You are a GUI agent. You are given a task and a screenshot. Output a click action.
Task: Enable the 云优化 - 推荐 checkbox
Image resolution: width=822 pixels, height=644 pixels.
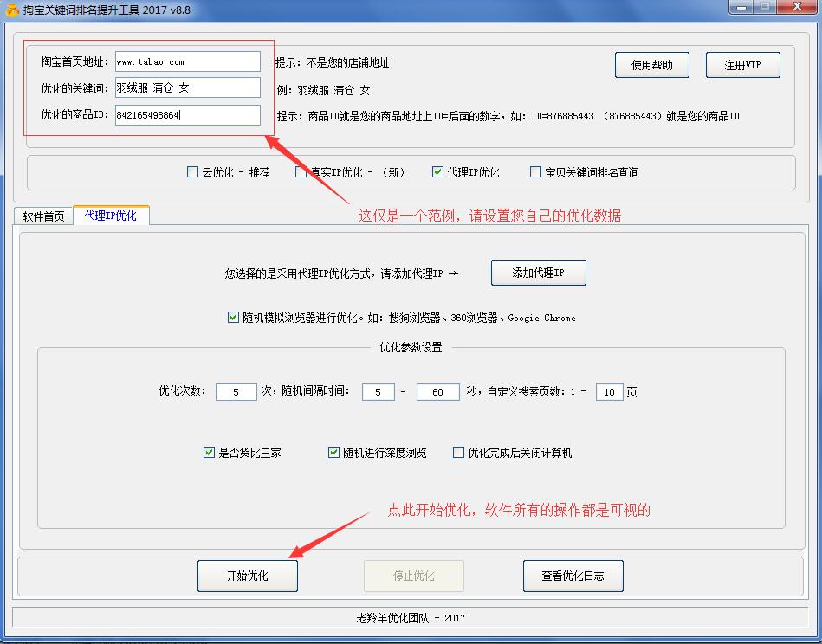click(193, 172)
